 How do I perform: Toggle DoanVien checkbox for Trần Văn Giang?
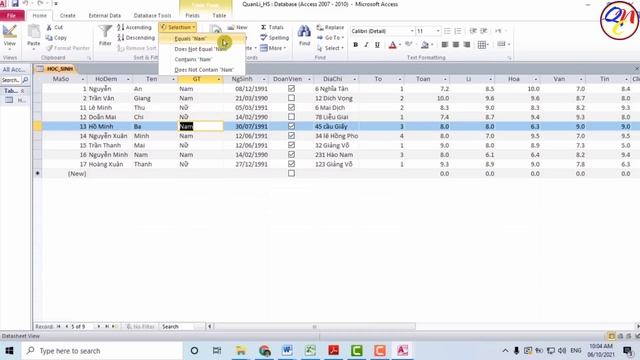291,98
